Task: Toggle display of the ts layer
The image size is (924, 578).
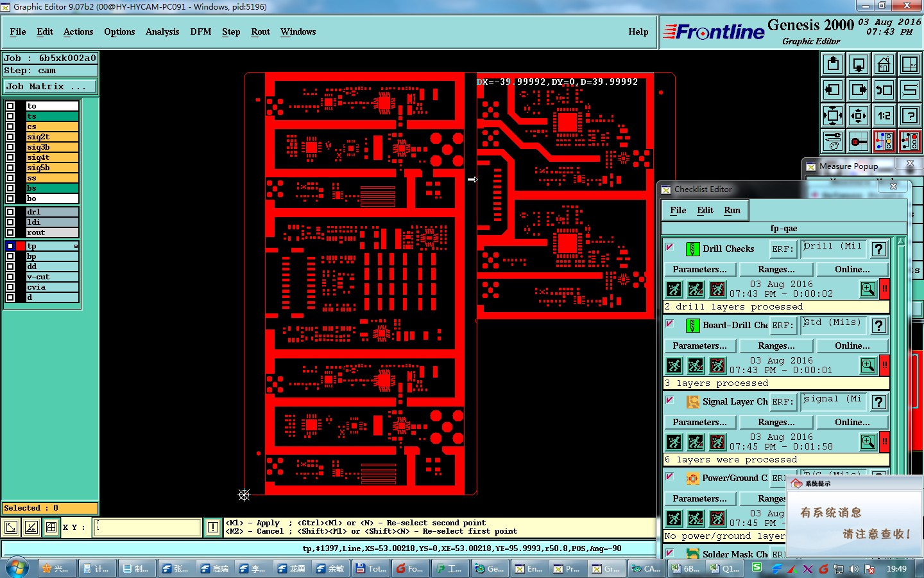Action: click(10, 116)
